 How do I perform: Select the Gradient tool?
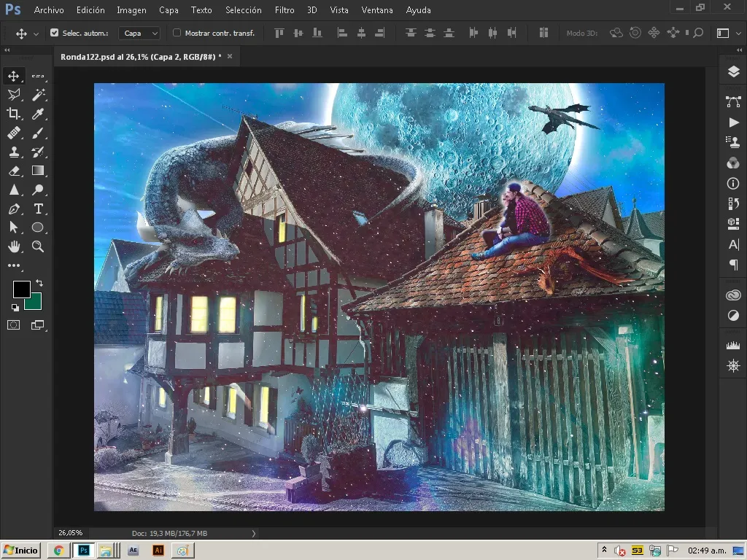click(38, 171)
